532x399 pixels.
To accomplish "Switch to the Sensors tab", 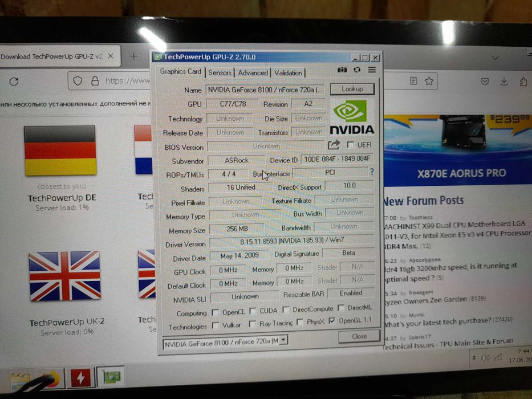I will point(220,72).
